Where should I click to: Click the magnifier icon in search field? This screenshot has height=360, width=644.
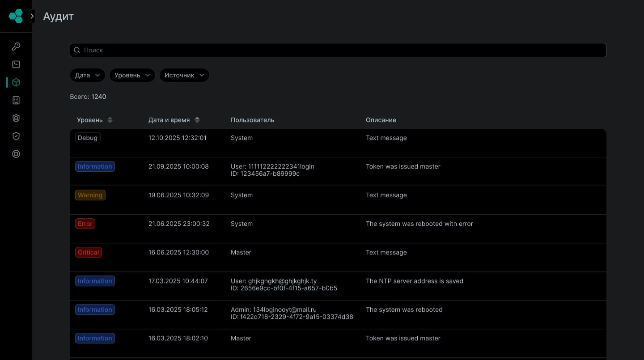[77, 50]
